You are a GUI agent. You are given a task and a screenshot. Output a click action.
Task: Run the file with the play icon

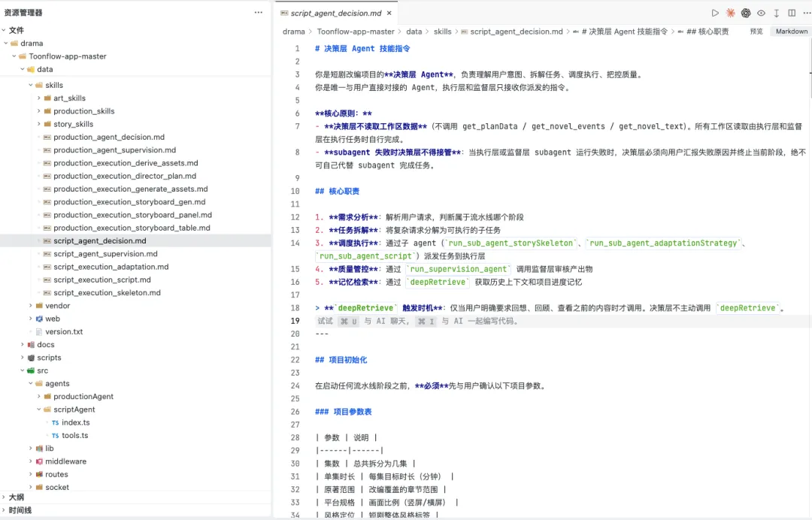(715, 13)
